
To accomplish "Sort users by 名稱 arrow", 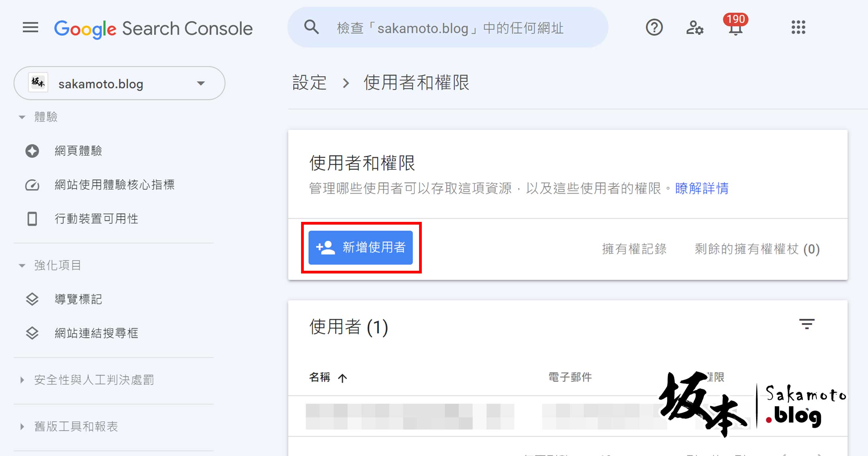I will (x=342, y=378).
